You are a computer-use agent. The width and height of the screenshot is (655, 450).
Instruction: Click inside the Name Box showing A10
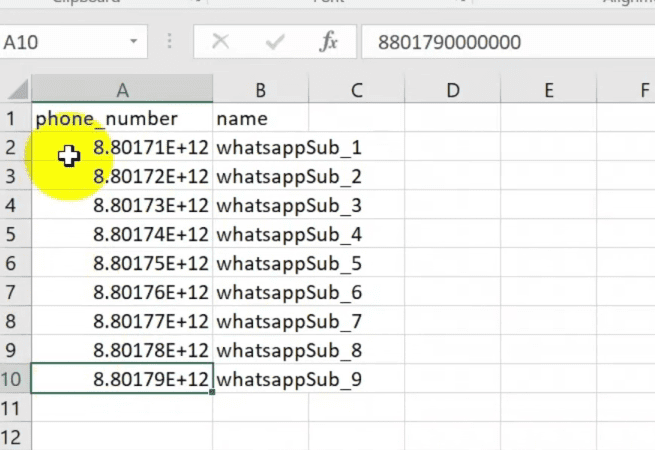[x=60, y=42]
